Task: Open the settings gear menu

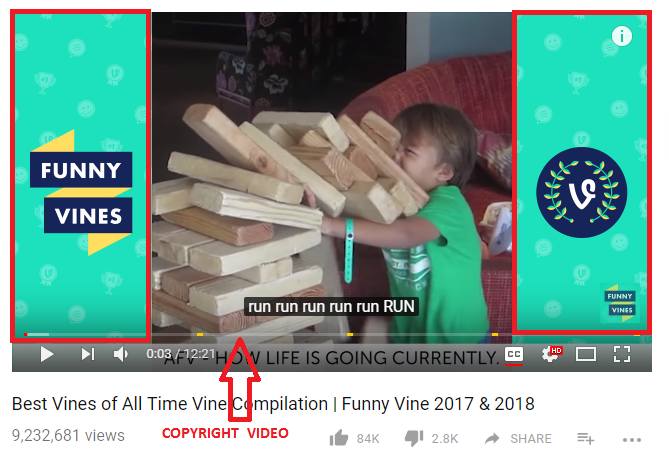Action: [551, 354]
